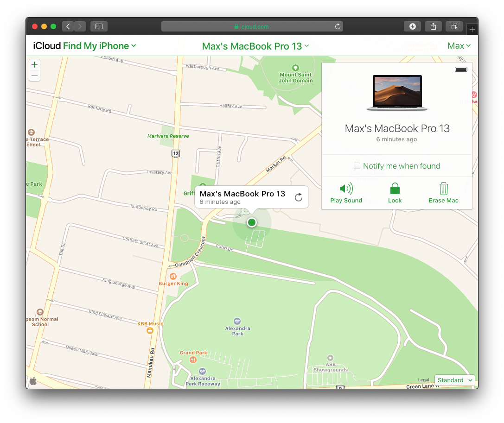Click the Campbell Crescent street label

[191, 253]
